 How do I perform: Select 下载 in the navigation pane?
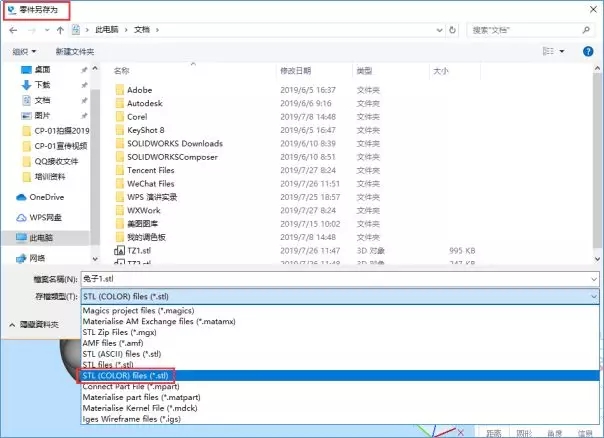tap(42, 85)
